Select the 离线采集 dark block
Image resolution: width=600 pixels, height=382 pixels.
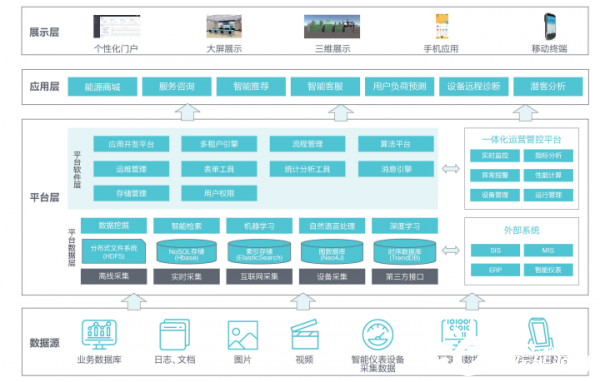pos(114,276)
